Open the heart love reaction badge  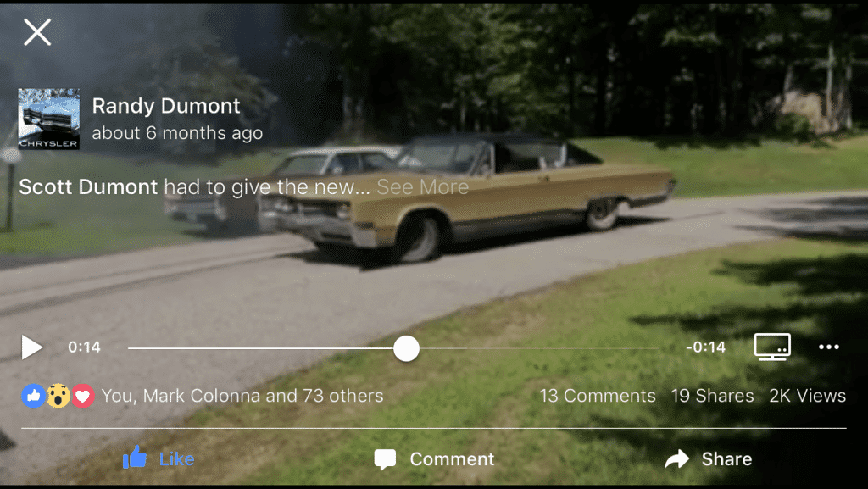pyautogui.click(x=83, y=396)
